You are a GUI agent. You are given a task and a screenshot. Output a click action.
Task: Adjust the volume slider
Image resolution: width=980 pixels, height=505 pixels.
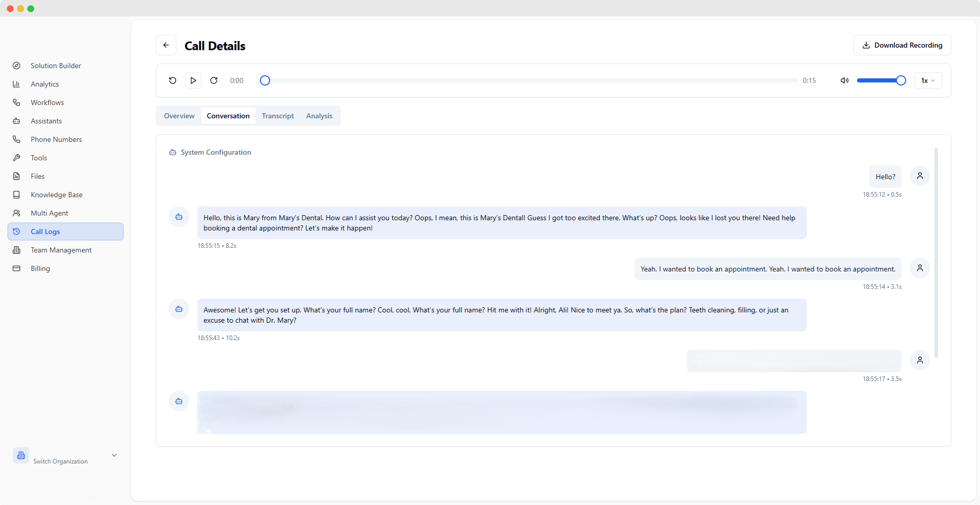pyautogui.click(x=882, y=80)
